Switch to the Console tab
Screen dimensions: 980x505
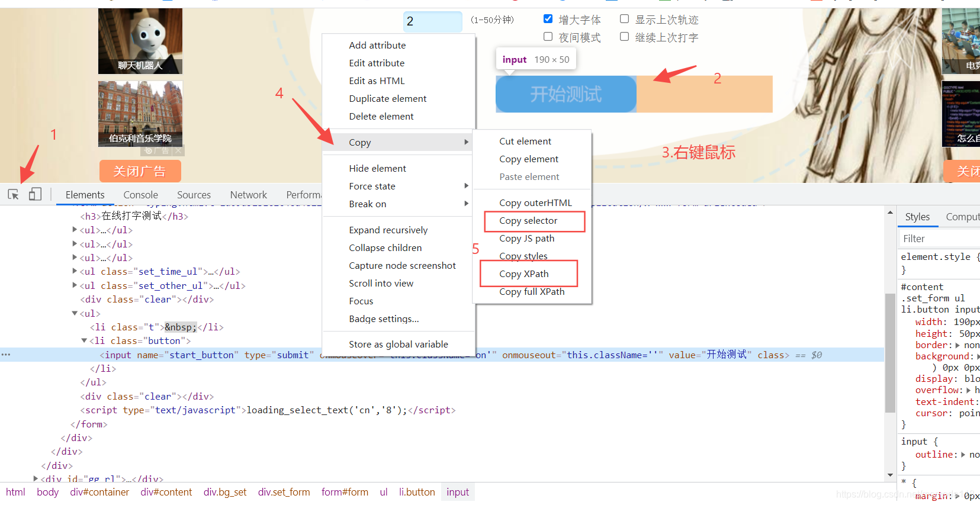140,195
